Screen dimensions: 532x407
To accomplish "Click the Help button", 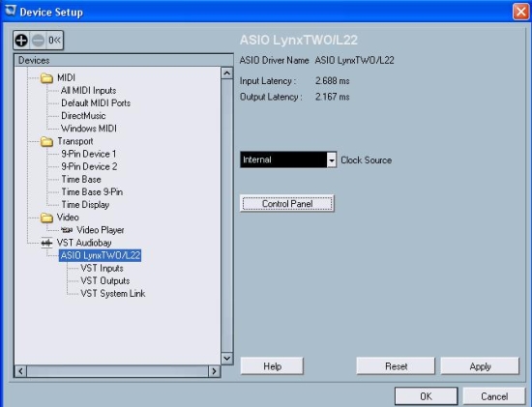I will [272, 366].
